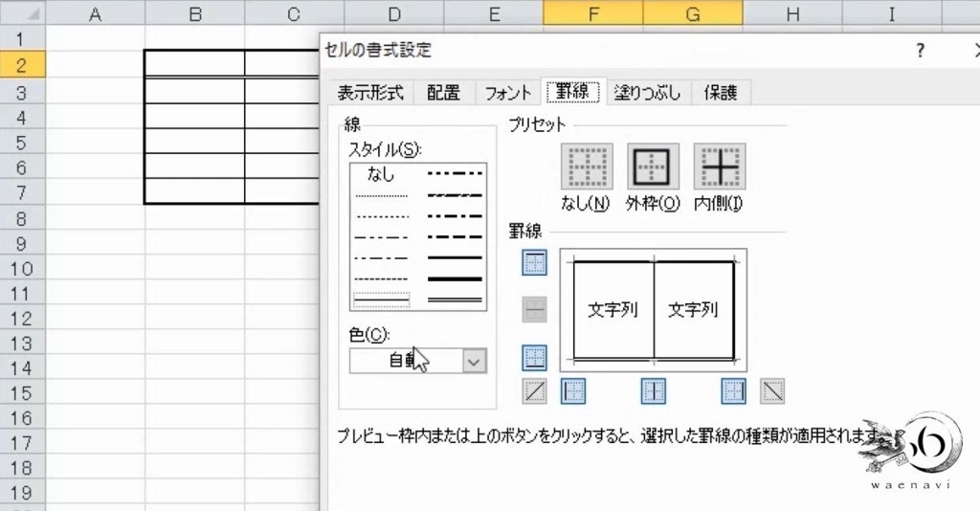The width and height of the screenshot is (980, 511).
Task: Select row 2 header
Action: [x=23, y=65]
